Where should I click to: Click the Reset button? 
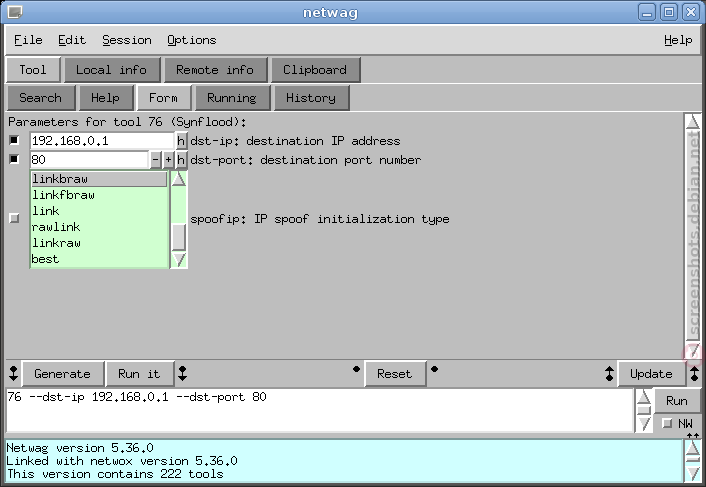coord(395,374)
